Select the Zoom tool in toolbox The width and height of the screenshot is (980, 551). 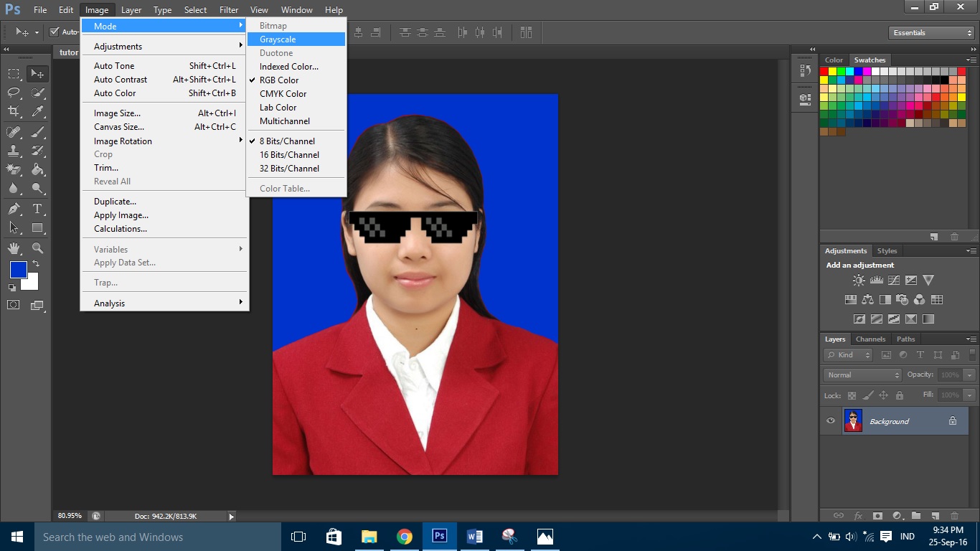point(37,248)
